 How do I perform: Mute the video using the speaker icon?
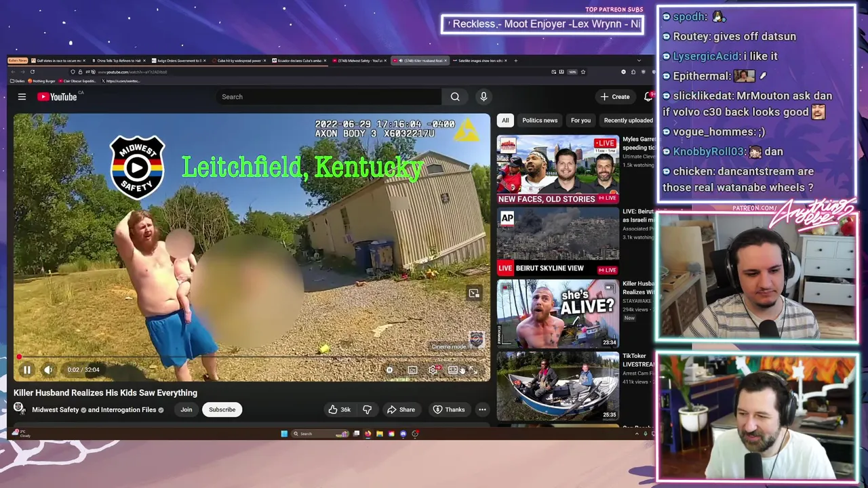point(48,369)
